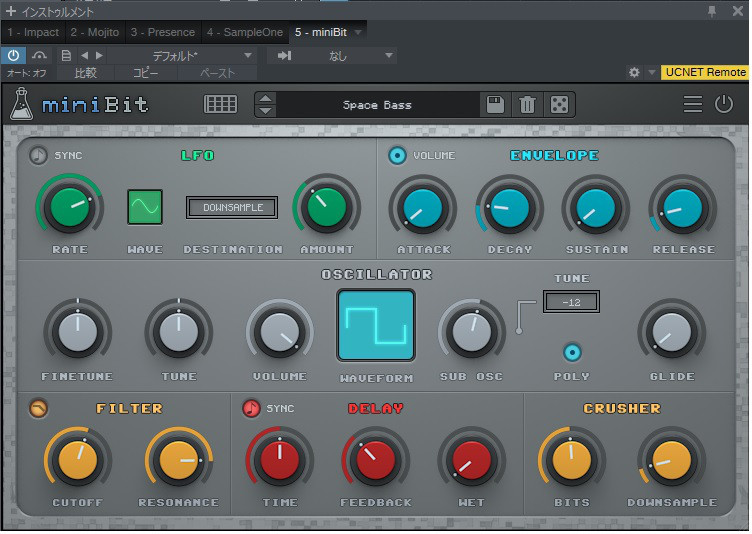Viewport: 752px width, 534px height.
Task: Click the sidechain input arrow icon
Action: (285, 56)
